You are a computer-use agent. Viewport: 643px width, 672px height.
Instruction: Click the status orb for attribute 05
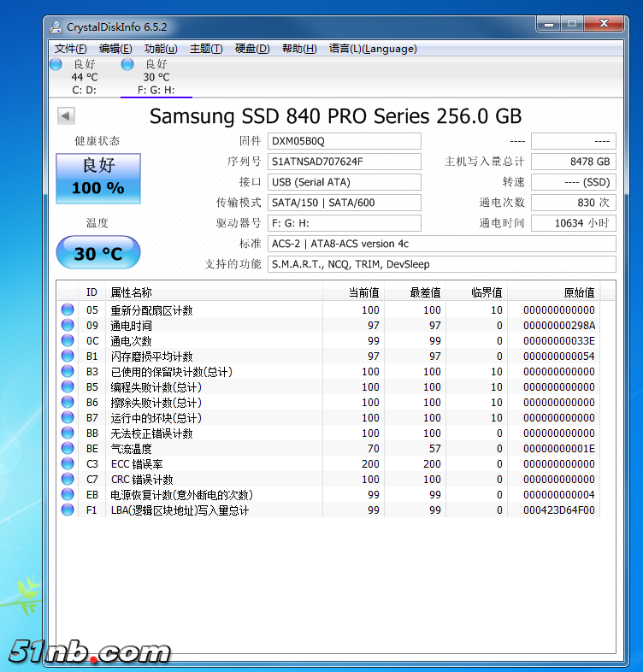pyautogui.click(x=68, y=310)
